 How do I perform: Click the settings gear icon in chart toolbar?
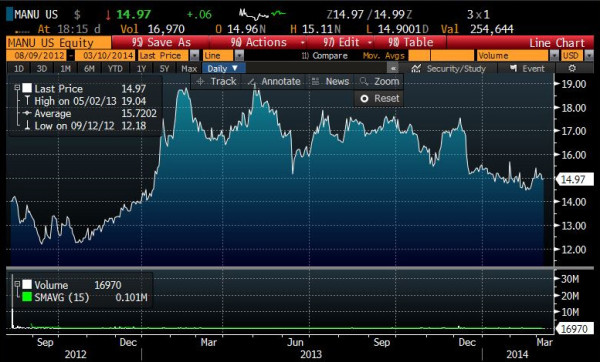[572, 68]
